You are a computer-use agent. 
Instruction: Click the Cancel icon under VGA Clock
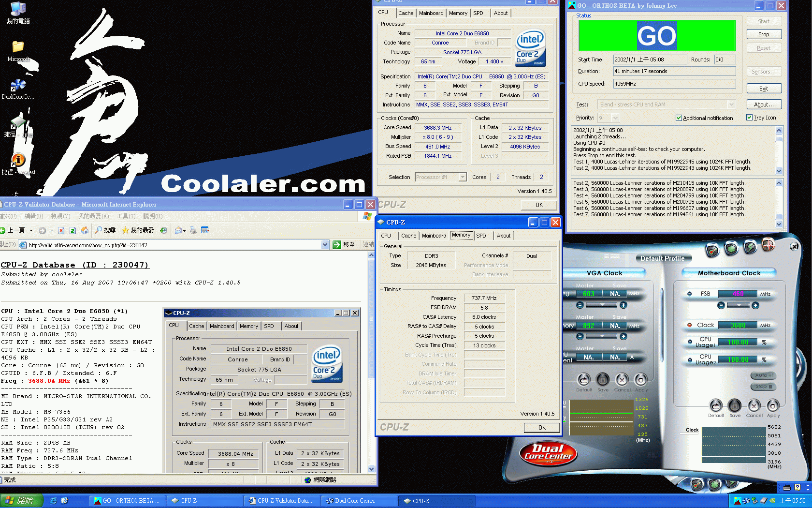[622, 379]
